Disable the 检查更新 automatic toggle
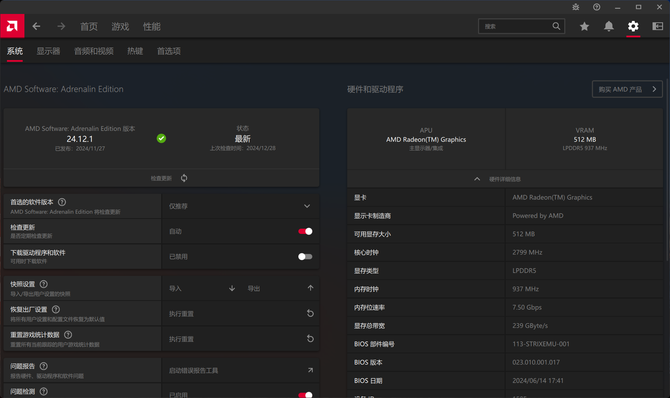This screenshot has height=398, width=670. click(305, 231)
